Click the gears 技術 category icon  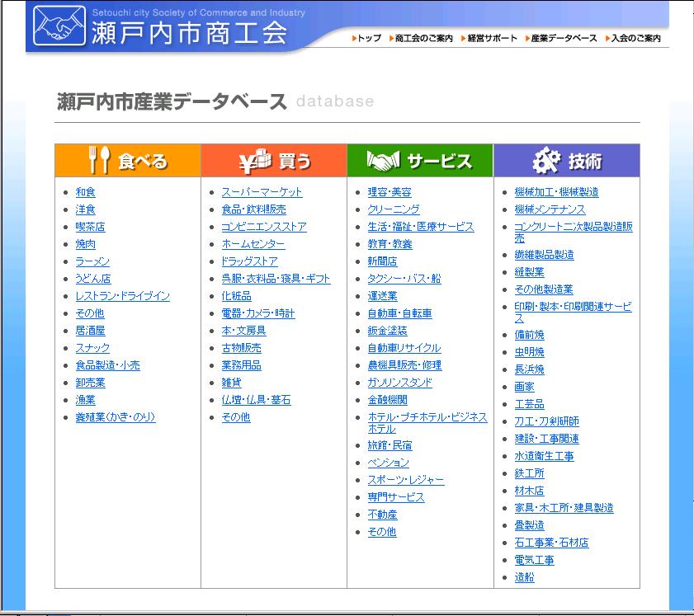click(x=545, y=160)
